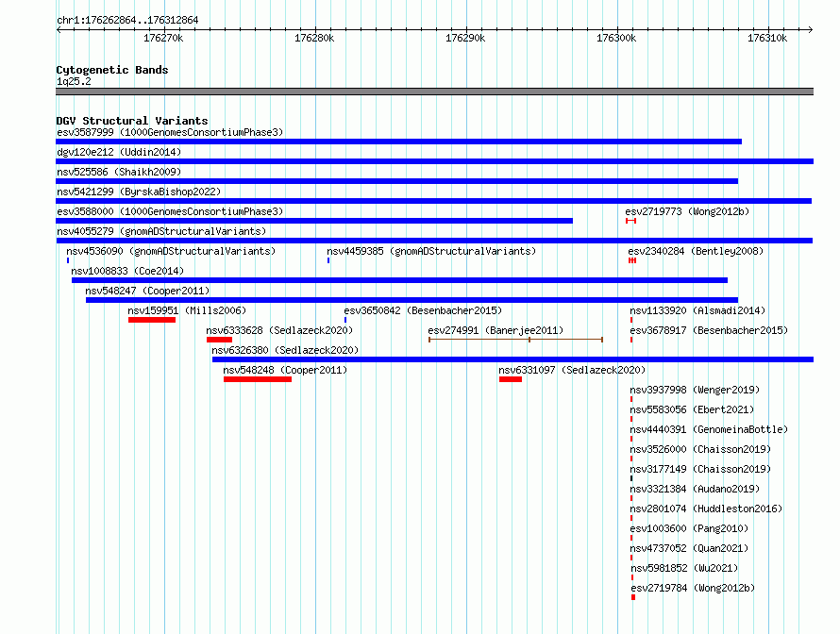Select nsv6326380 (Sedlazeck2020) label
840x634 pixels.
(285, 350)
